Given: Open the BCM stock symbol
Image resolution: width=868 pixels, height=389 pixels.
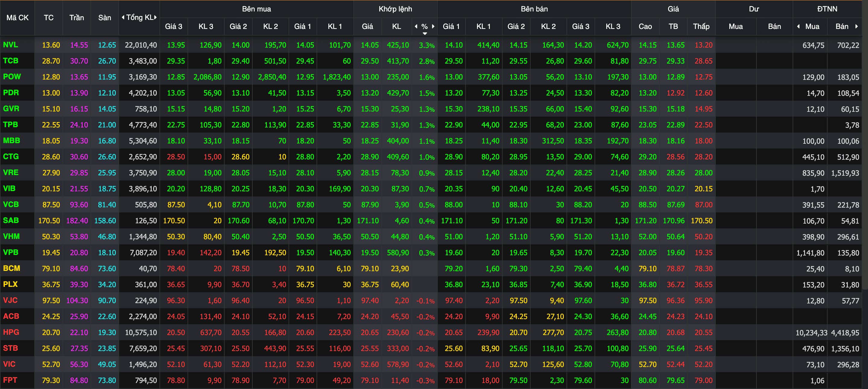Looking at the screenshot, I should coord(11,268).
